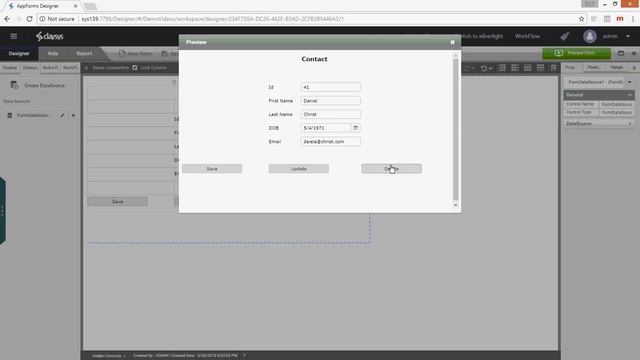Go back in the browser

pyautogui.click(x=7, y=19)
